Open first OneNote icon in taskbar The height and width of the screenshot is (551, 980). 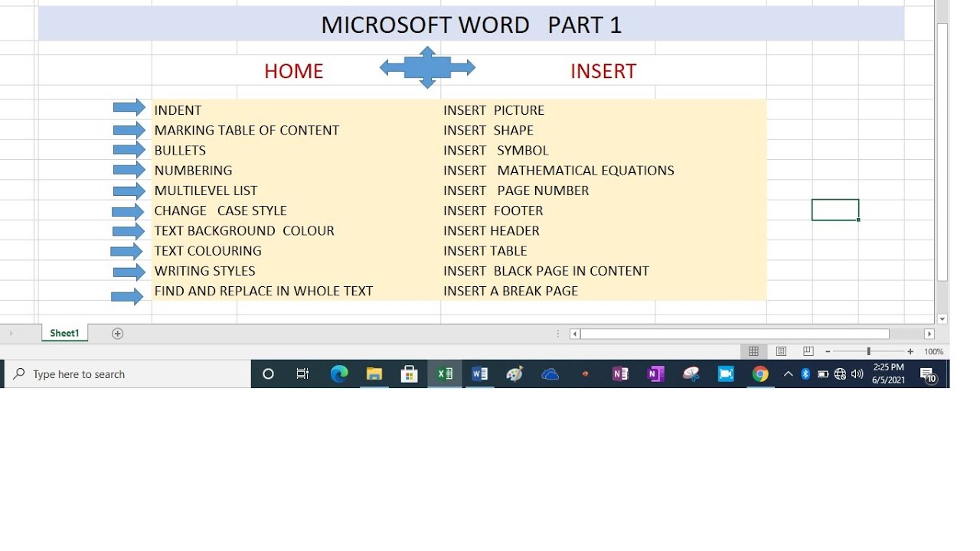(x=620, y=374)
